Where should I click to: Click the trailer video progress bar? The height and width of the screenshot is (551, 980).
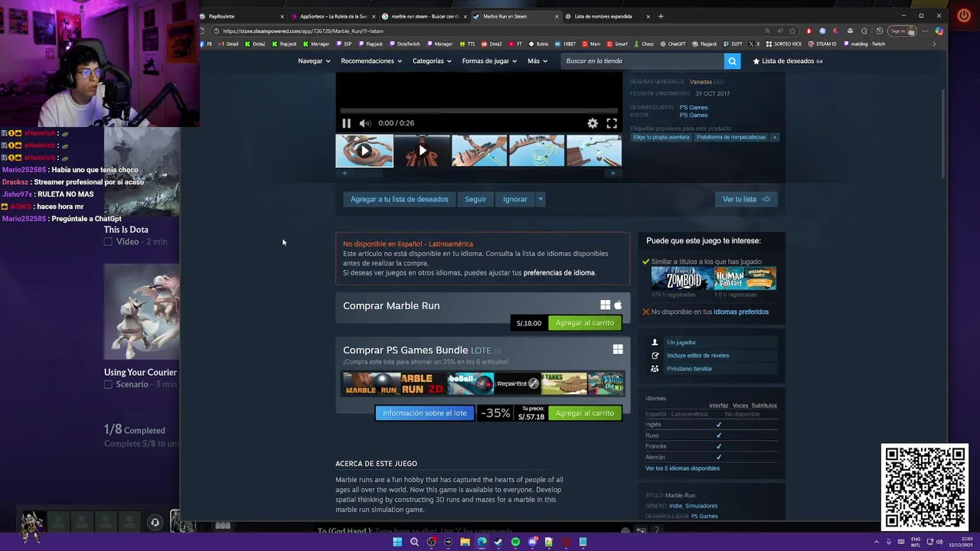(479, 111)
